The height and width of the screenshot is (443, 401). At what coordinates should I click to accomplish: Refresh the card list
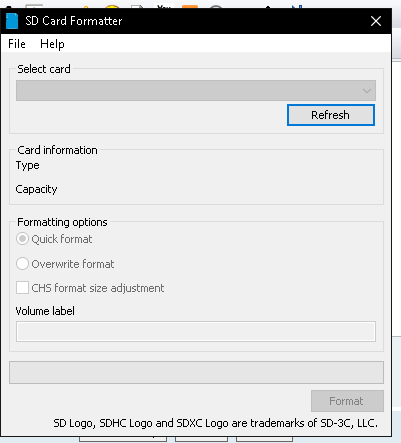click(x=331, y=115)
